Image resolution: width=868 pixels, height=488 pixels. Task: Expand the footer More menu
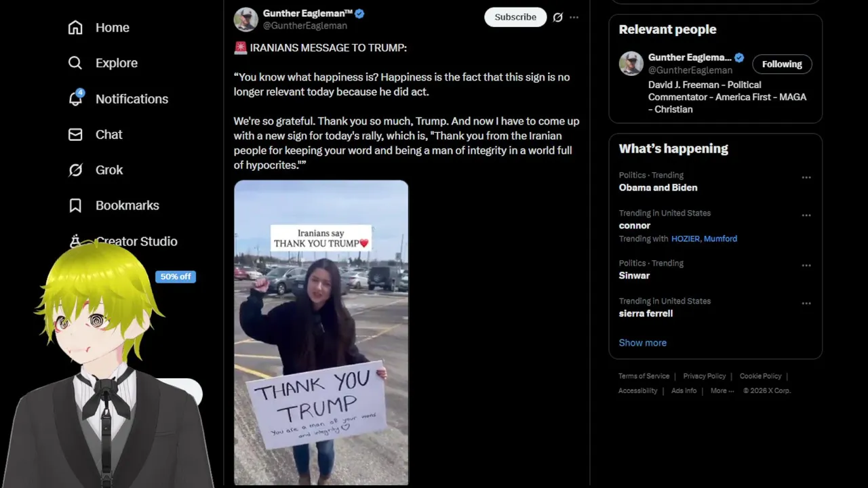coord(722,391)
